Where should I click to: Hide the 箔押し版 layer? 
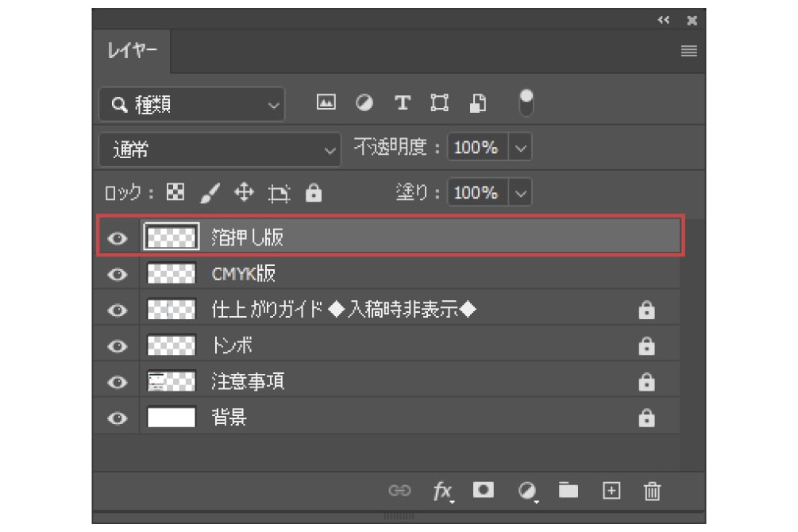click(118, 238)
